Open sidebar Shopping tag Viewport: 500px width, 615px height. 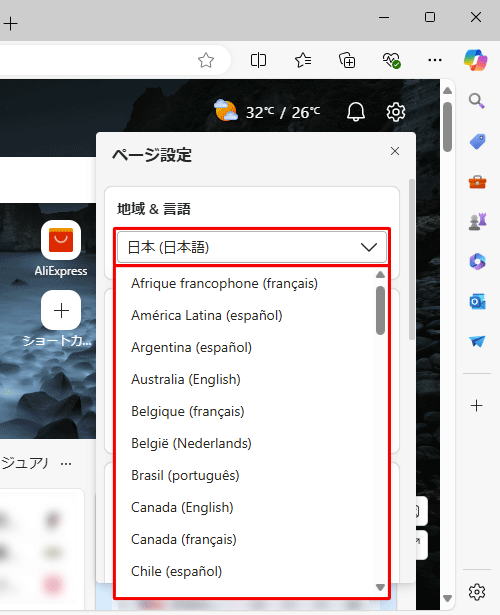(477, 141)
